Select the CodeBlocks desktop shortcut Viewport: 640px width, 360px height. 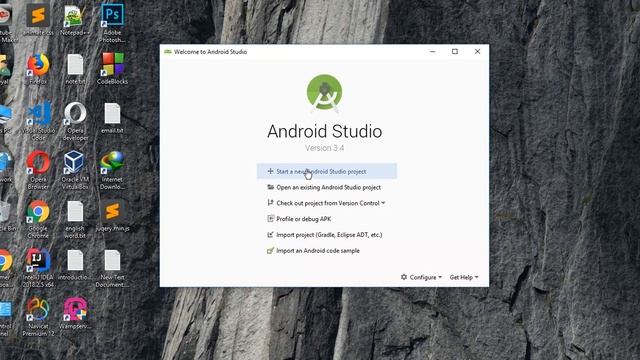112,69
